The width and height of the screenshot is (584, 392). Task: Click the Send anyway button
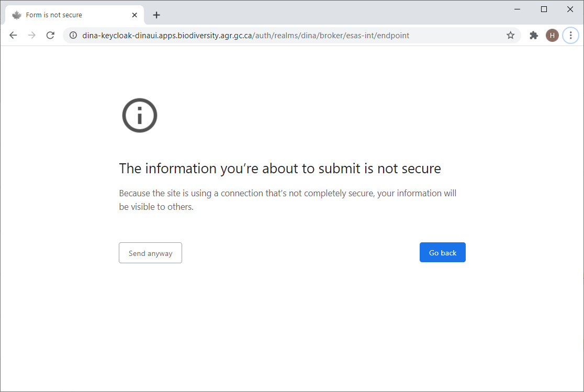(x=151, y=253)
